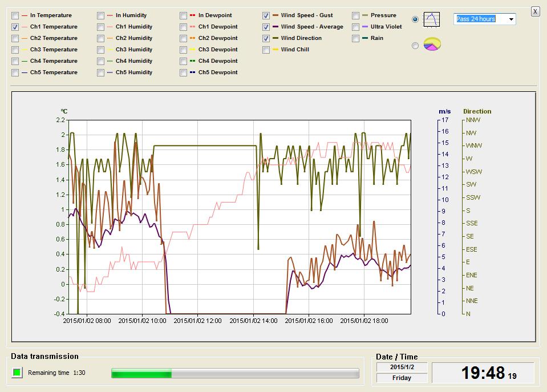
Task: Turn off the Wind Direction checkbox
Action: 266,38
